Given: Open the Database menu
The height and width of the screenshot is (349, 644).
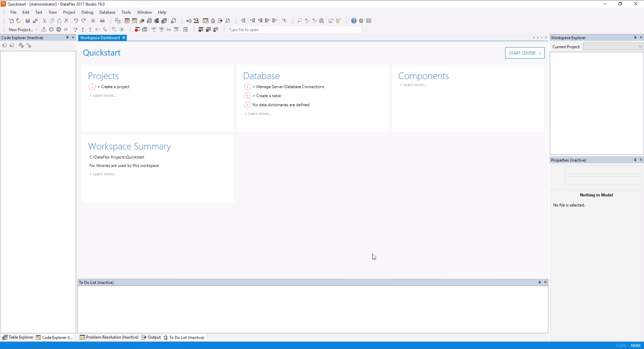Looking at the screenshot, I should click(x=107, y=12).
